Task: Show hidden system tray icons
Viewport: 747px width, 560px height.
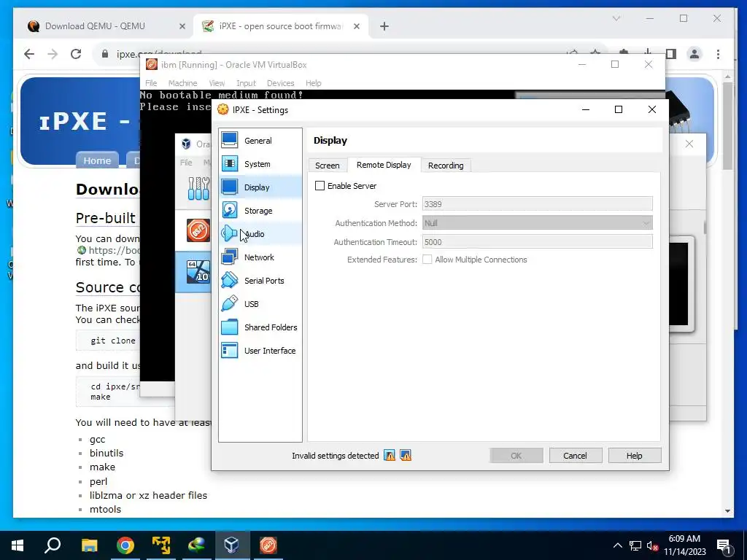Action: point(617,545)
